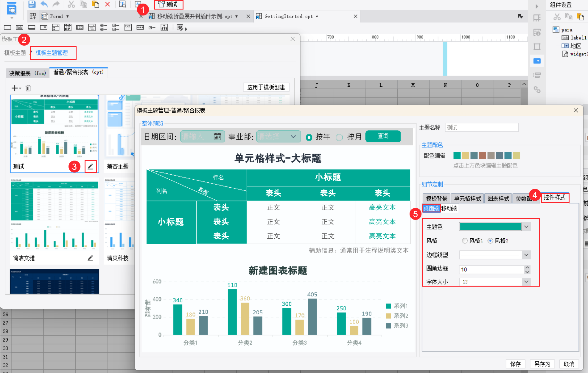Click calendar icon in date range field
The height and width of the screenshot is (373, 588).
(217, 137)
